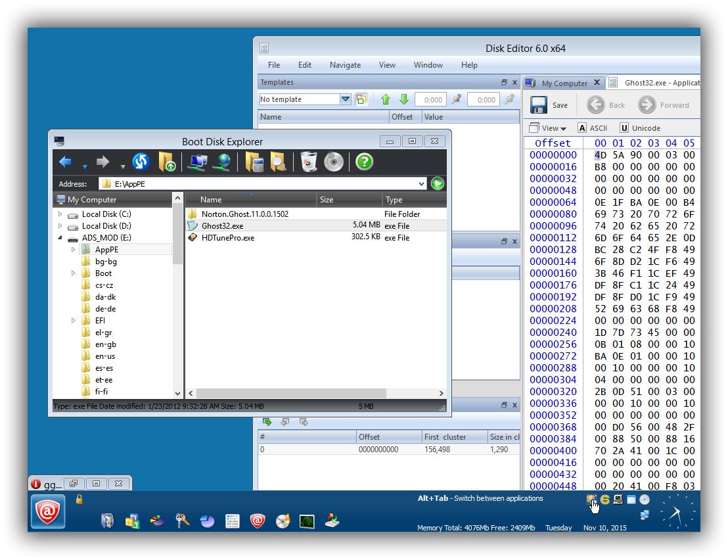Click the red shield start button
The height and width of the screenshot is (560, 728).
[x=48, y=512]
